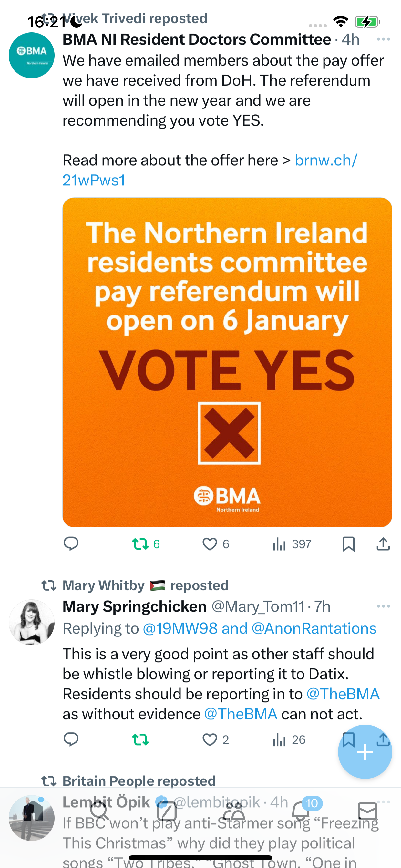
Task: Open BMA Northern Ireland profile avatar
Action: pyautogui.click(x=32, y=55)
